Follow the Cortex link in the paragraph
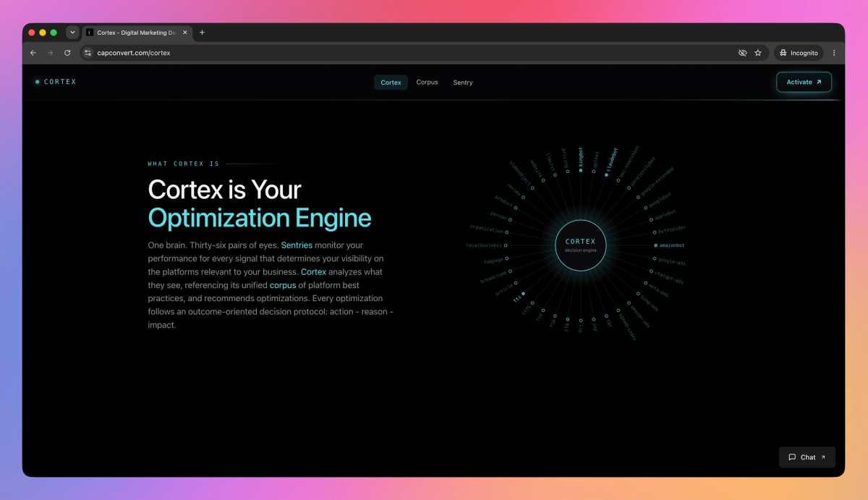This screenshot has width=868, height=500. (x=313, y=272)
